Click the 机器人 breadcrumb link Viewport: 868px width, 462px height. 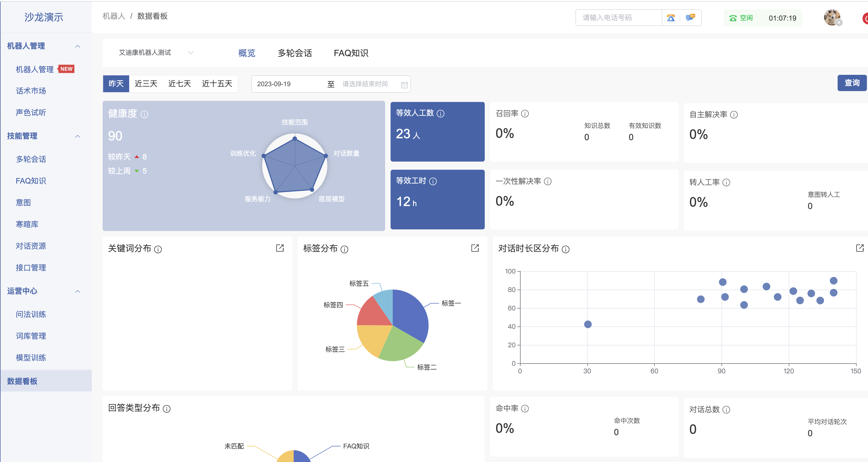pos(114,16)
